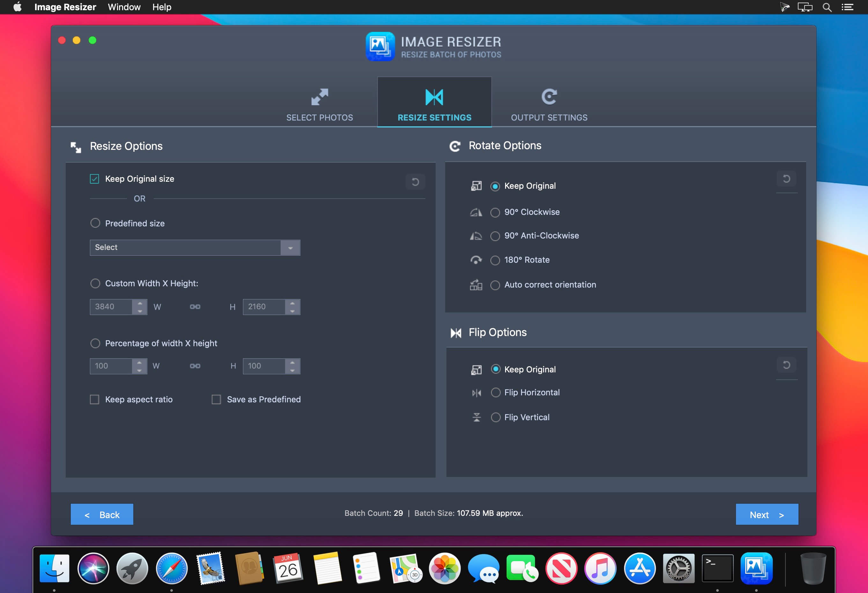
Task: Select Keep Original under Rotate Options
Action: (495, 186)
